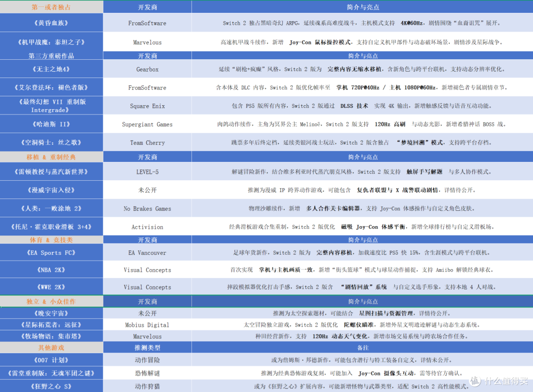533x392 pixels.
Task: Select the Activision developer cell
Action: coord(147,227)
